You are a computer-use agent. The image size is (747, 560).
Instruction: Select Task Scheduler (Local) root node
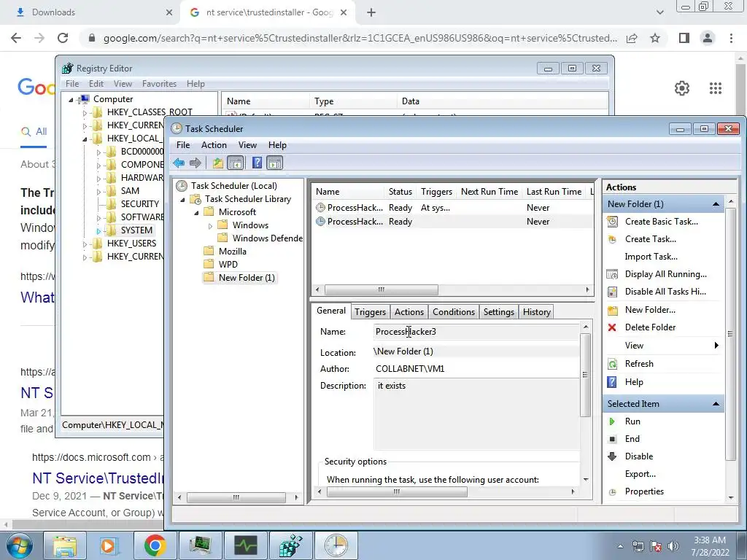(x=233, y=186)
